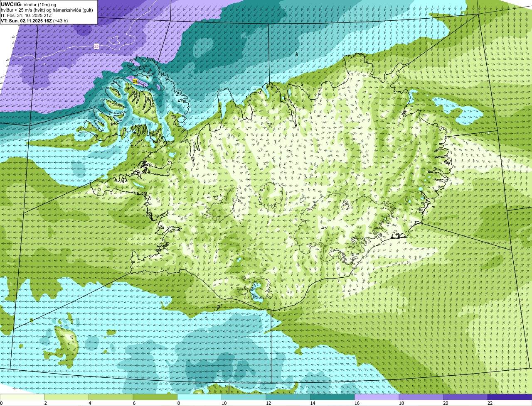Screen dimensions: 532x406
Task: Click the 12–14 m/s teal colorbar segment
Action: coord(288,397)
